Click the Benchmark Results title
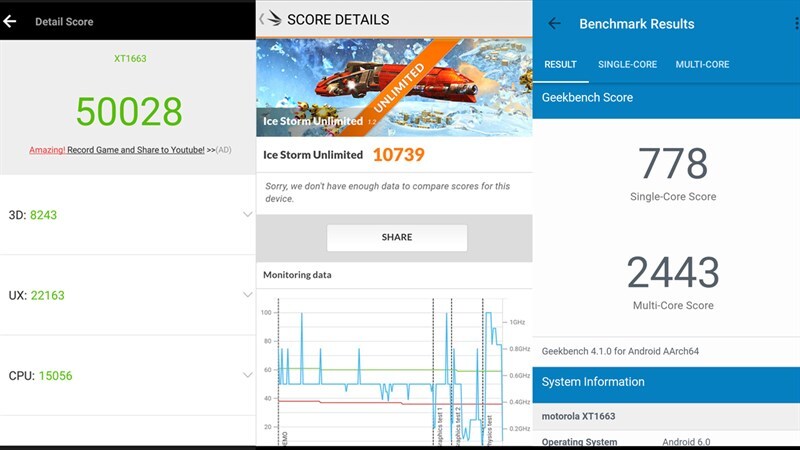Screen dimensions: 800x450 point(637,23)
